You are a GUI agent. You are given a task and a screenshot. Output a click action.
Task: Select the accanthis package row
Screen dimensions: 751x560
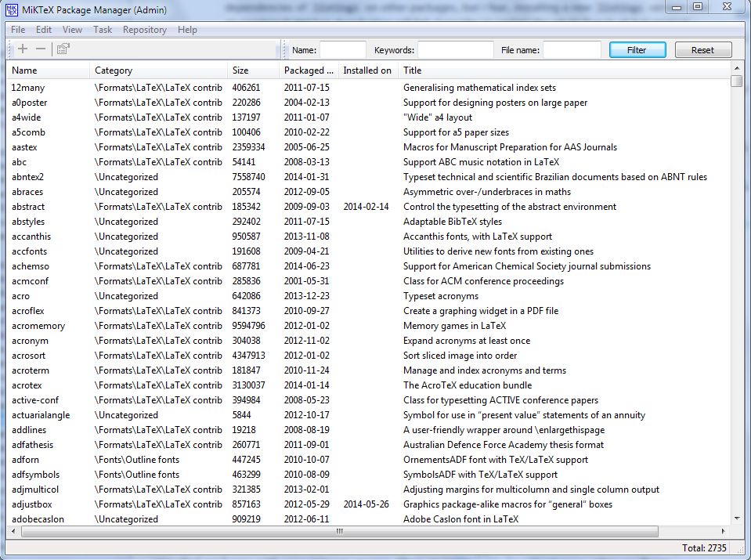369,237
